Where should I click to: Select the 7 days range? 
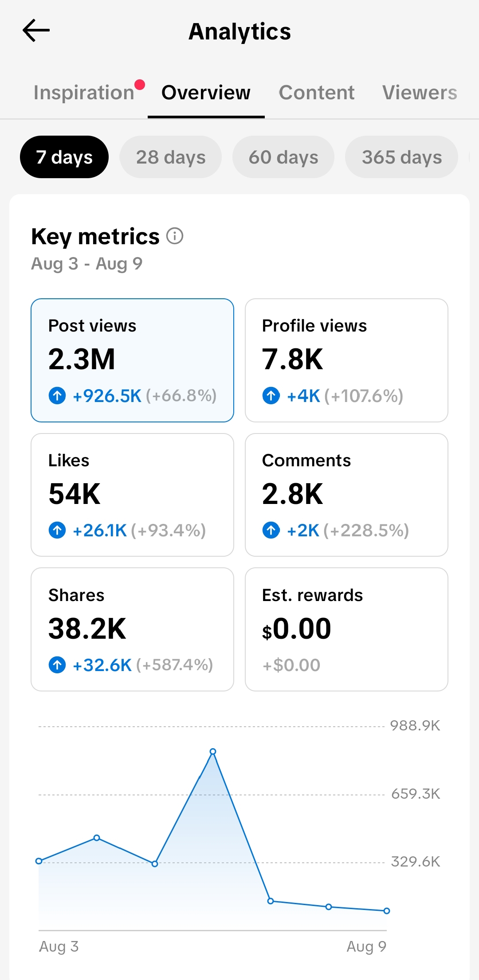coord(64,157)
